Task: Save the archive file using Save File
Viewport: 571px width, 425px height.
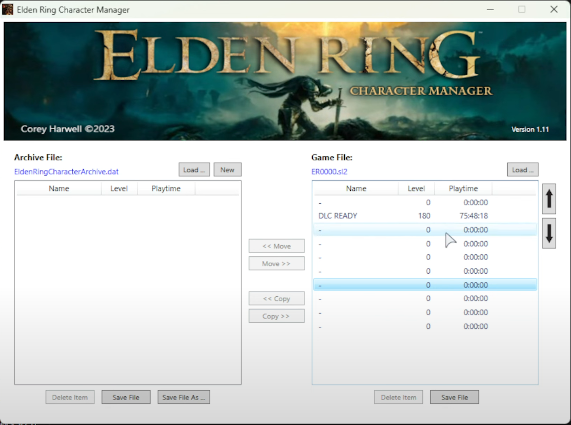Action: 126,397
